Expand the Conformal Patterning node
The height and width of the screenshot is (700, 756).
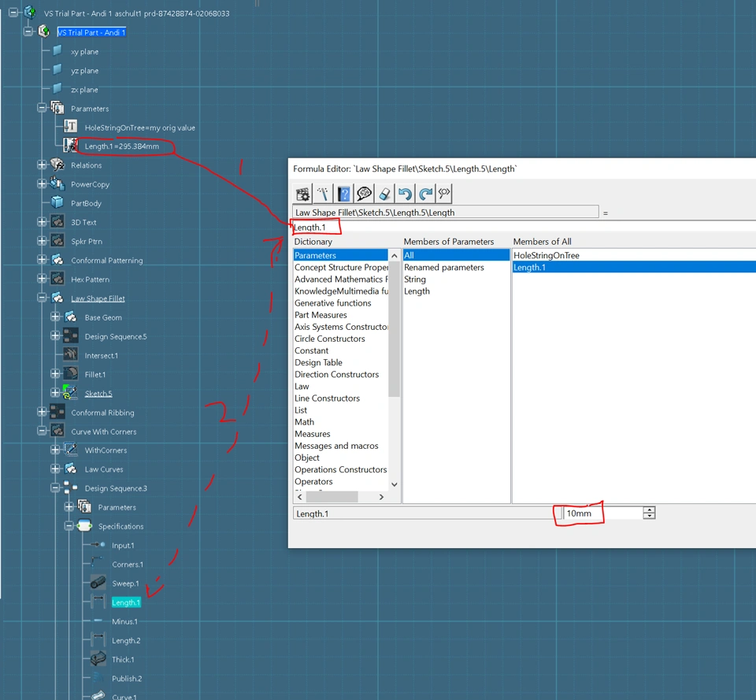click(x=42, y=260)
